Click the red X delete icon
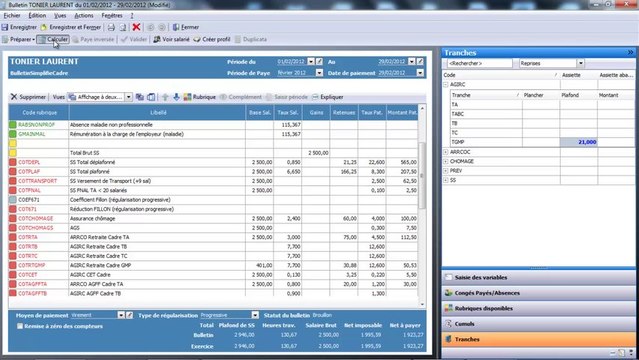 (137, 27)
